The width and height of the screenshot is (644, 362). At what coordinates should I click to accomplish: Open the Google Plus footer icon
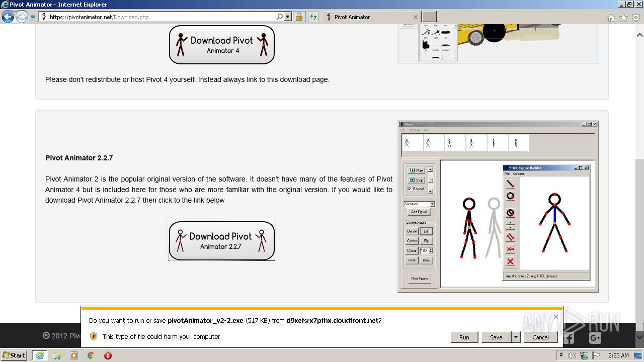(595, 338)
